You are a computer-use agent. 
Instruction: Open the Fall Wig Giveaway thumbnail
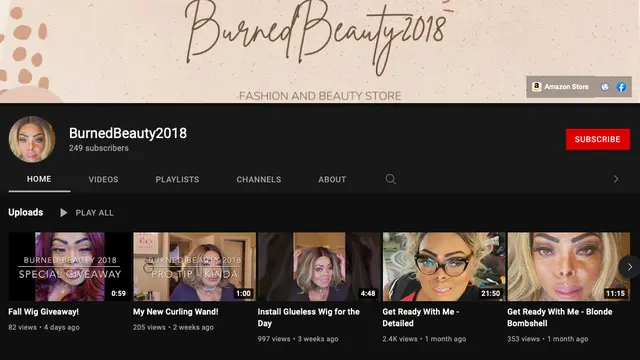coord(69,267)
